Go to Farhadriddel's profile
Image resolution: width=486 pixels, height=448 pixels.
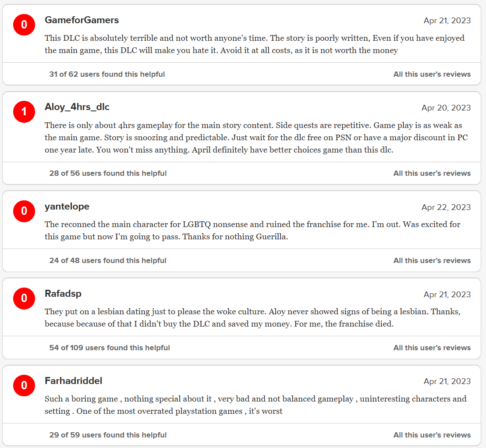pyautogui.click(x=74, y=381)
